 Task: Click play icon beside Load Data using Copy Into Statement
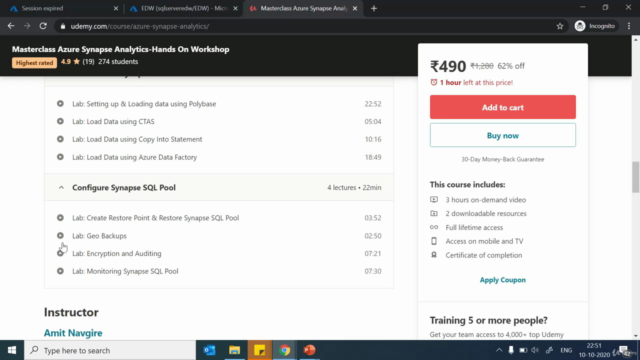coord(60,139)
